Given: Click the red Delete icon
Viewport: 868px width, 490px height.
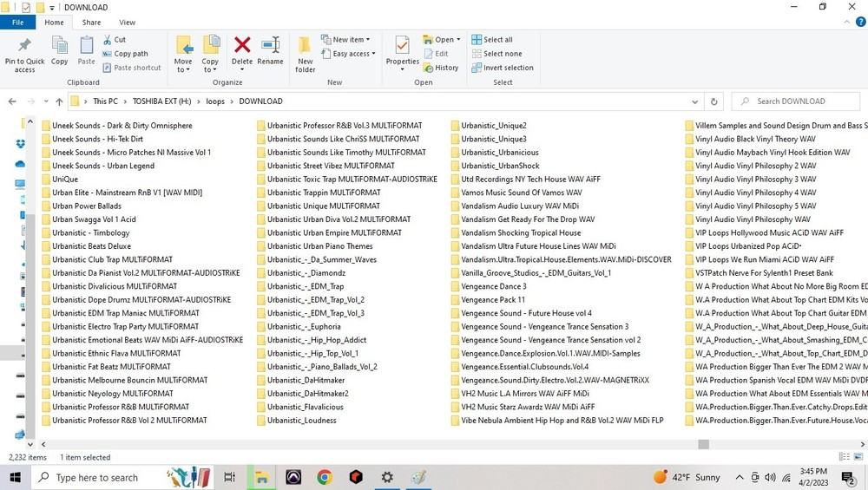Looking at the screenshot, I should point(242,45).
